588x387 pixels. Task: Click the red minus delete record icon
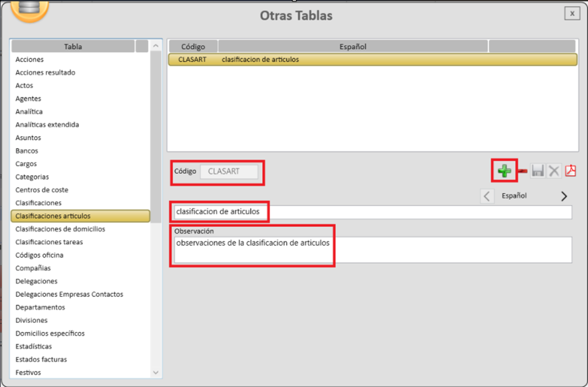pos(522,171)
